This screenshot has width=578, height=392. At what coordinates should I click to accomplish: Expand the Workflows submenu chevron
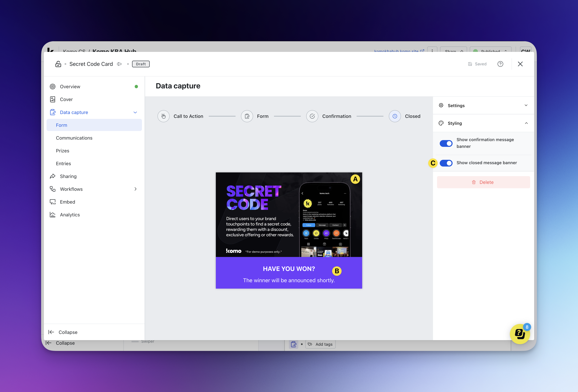click(x=136, y=189)
